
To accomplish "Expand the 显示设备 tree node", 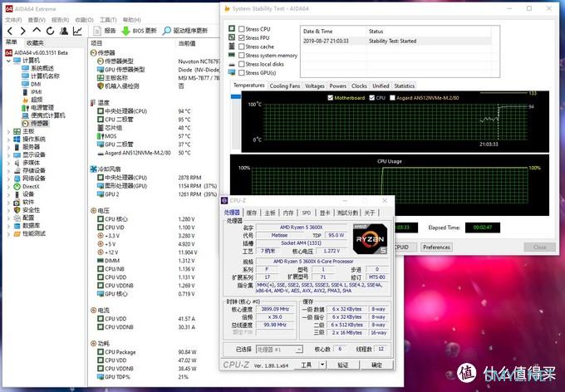I will point(8,155).
